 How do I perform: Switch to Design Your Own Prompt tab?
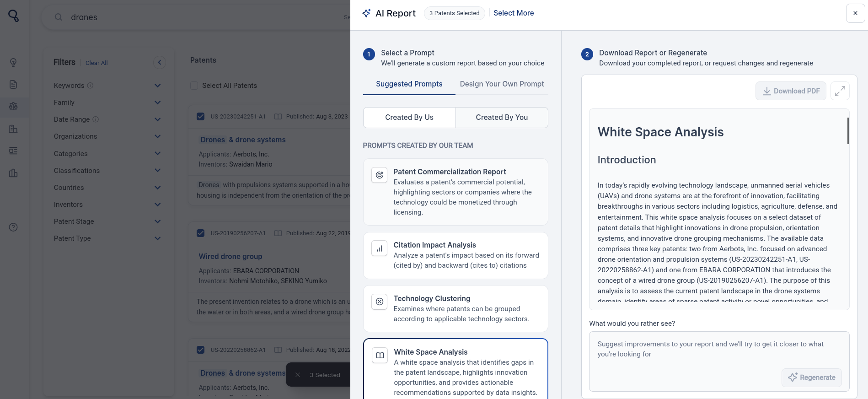[502, 84]
